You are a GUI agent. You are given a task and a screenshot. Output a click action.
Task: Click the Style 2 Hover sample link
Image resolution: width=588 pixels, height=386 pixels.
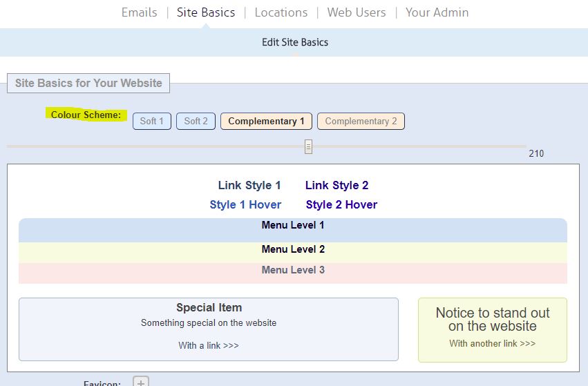341,204
